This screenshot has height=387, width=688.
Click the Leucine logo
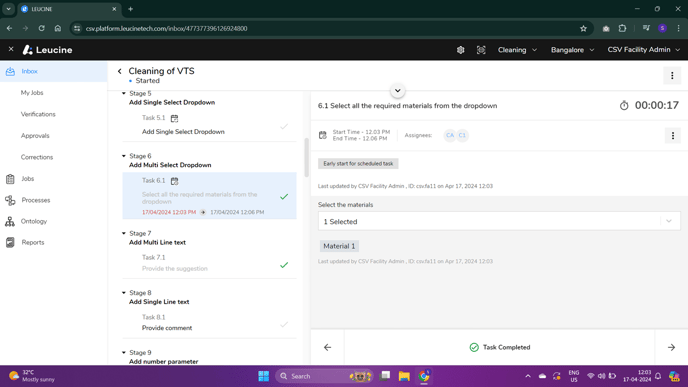pos(47,50)
